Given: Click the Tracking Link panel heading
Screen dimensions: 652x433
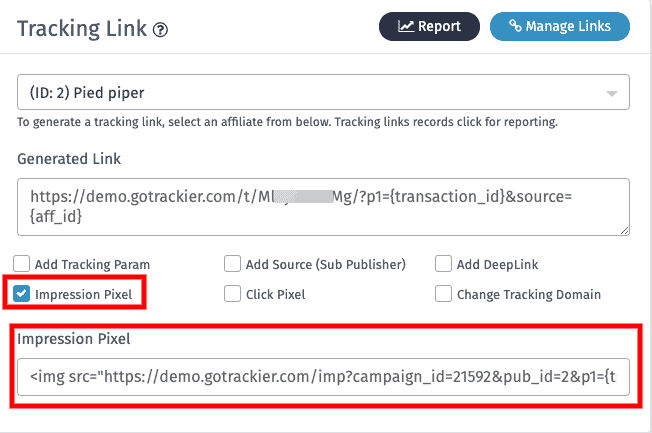Looking at the screenshot, I should click(83, 30).
